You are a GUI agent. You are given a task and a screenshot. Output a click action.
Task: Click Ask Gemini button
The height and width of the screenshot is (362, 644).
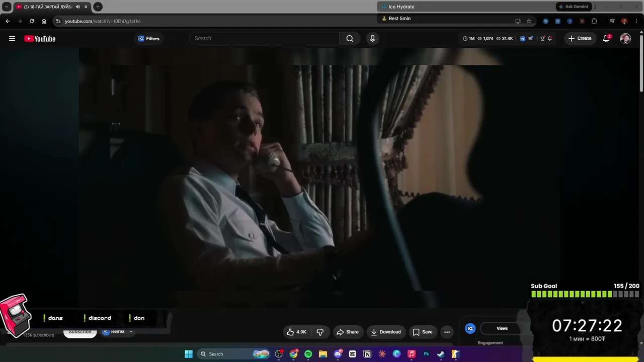click(573, 7)
